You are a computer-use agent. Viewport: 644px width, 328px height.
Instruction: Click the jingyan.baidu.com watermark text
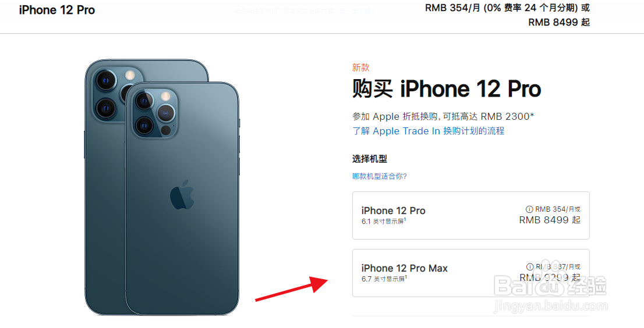(551, 305)
